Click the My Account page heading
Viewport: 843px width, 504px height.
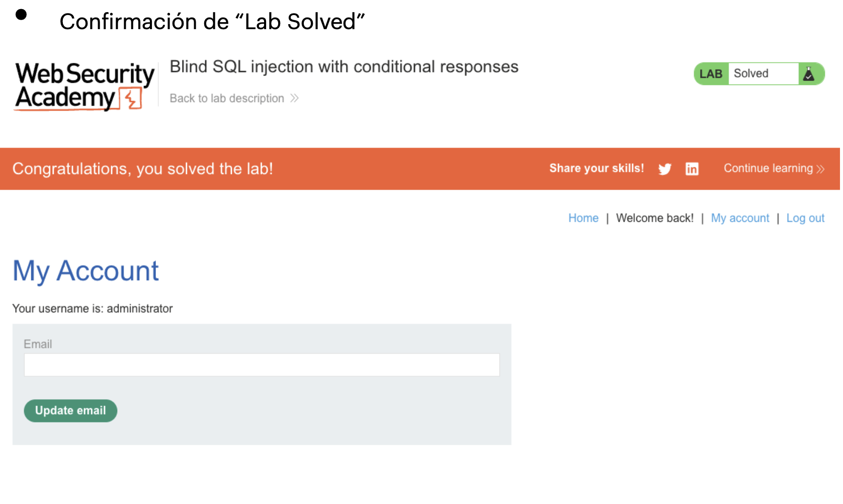86,271
